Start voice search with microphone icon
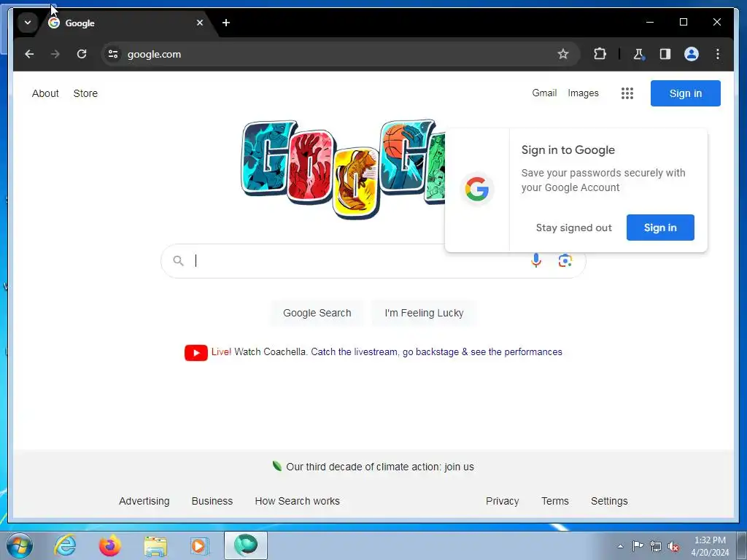Image resolution: width=747 pixels, height=560 pixels. 536,260
